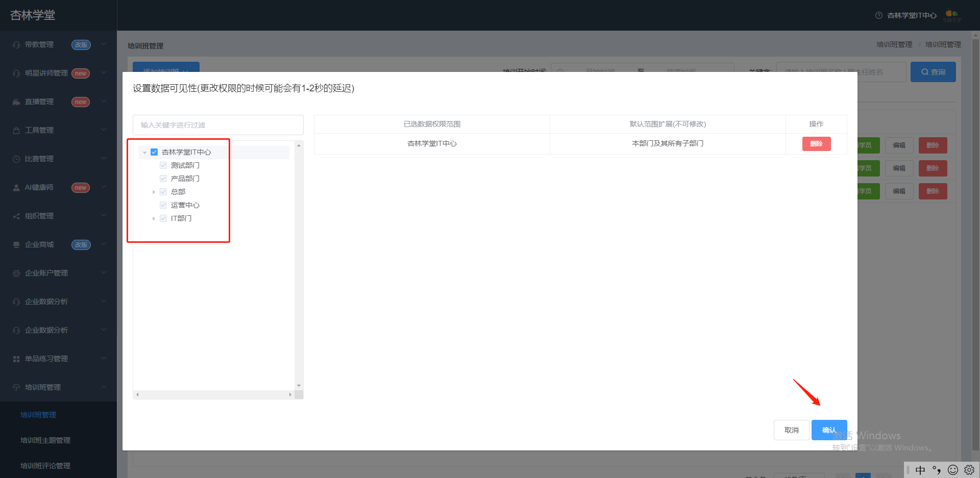The width and height of the screenshot is (980, 478).
Task: Click the 比赛管理 clock icon
Action: point(16,159)
